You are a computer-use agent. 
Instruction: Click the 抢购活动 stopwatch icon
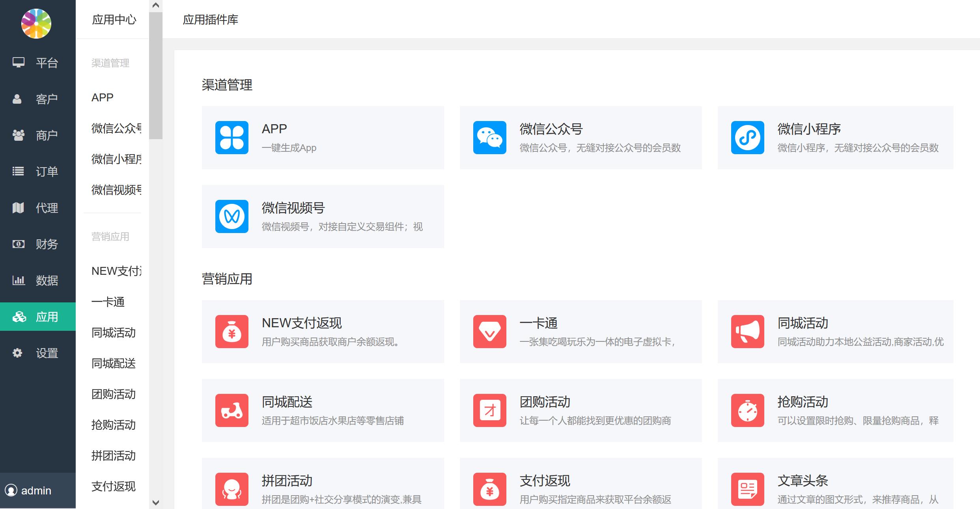pos(747,410)
